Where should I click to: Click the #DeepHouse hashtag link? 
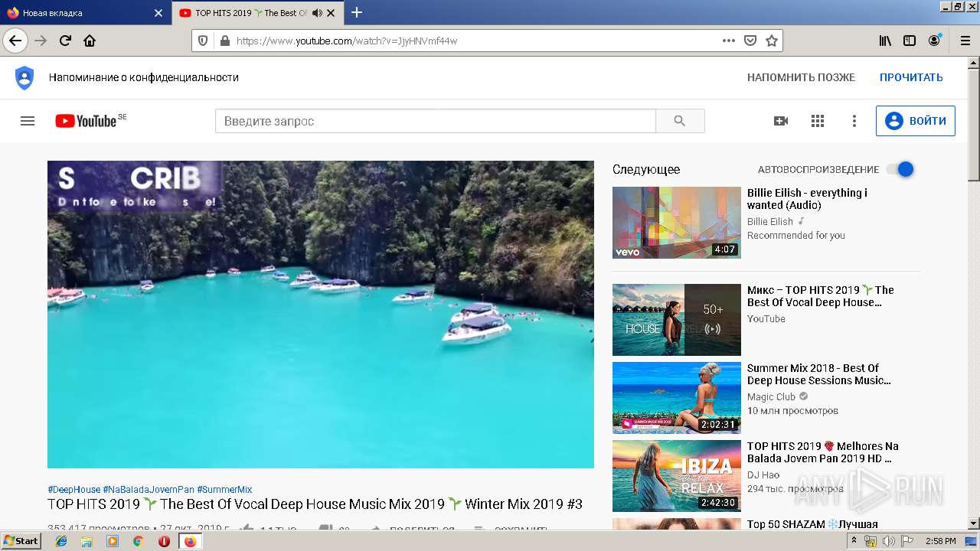click(73, 490)
